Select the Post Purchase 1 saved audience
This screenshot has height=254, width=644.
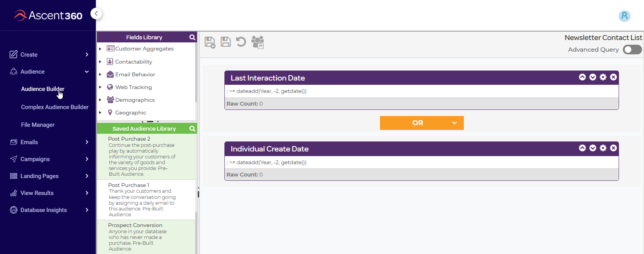pyautogui.click(x=146, y=200)
